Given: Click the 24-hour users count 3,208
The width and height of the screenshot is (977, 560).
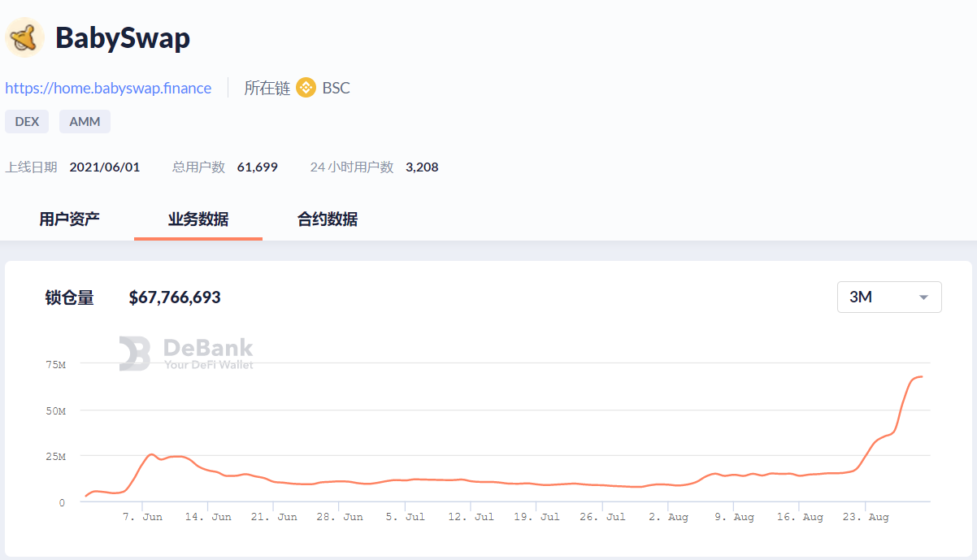Looking at the screenshot, I should [422, 167].
